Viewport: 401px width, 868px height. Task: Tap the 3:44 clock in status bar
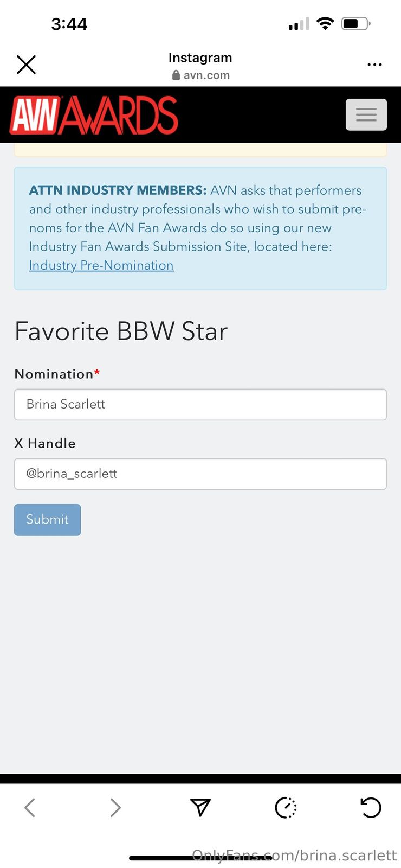(69, 24)
